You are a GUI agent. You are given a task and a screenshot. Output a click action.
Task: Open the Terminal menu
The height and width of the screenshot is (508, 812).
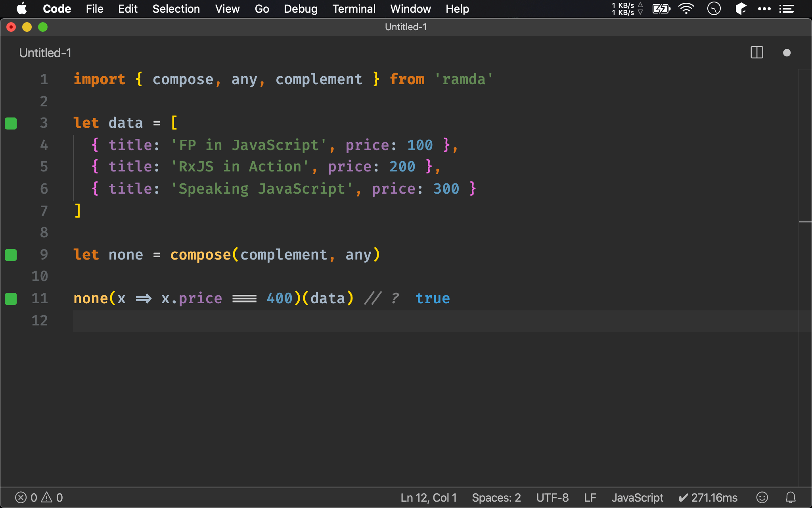(x=354, y=9)
